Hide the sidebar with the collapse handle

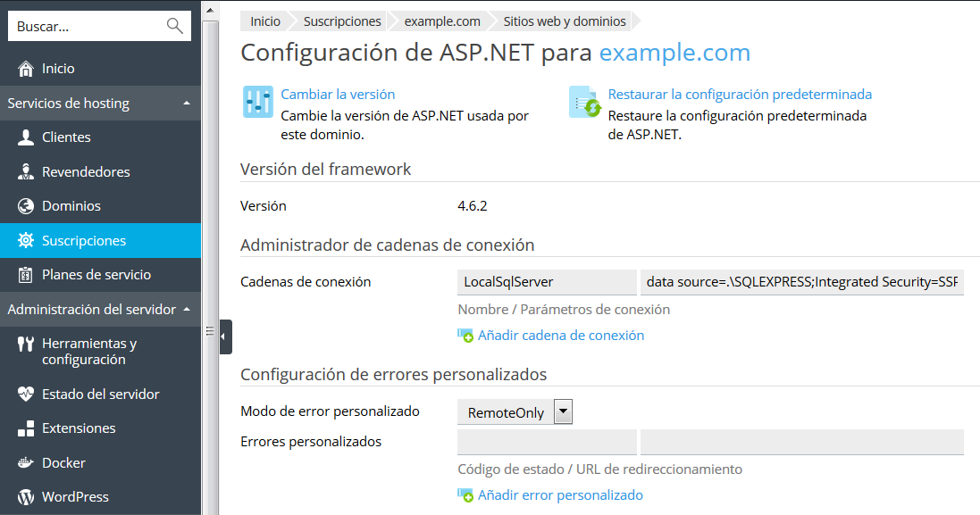(225, 336)
